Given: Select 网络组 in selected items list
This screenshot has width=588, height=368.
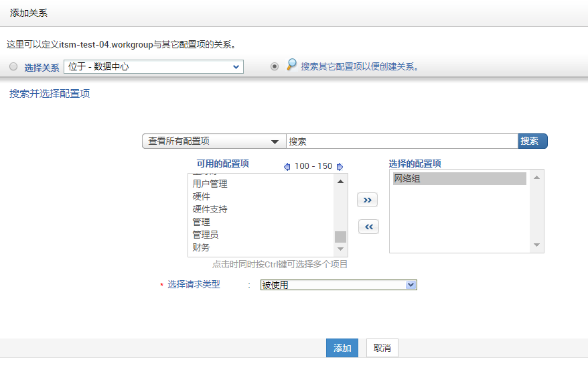Looking at the screenshot, I should point(459,179).
